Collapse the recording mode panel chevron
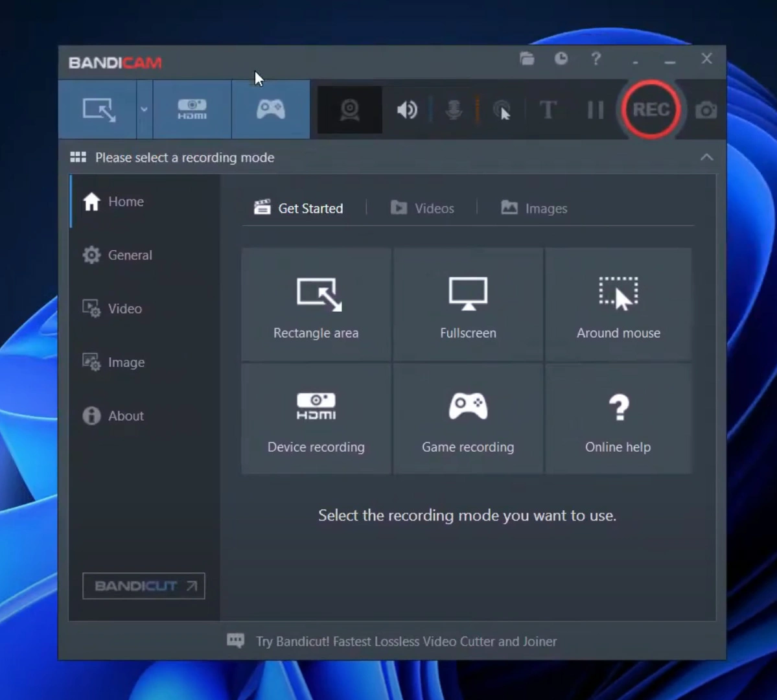 706,157
